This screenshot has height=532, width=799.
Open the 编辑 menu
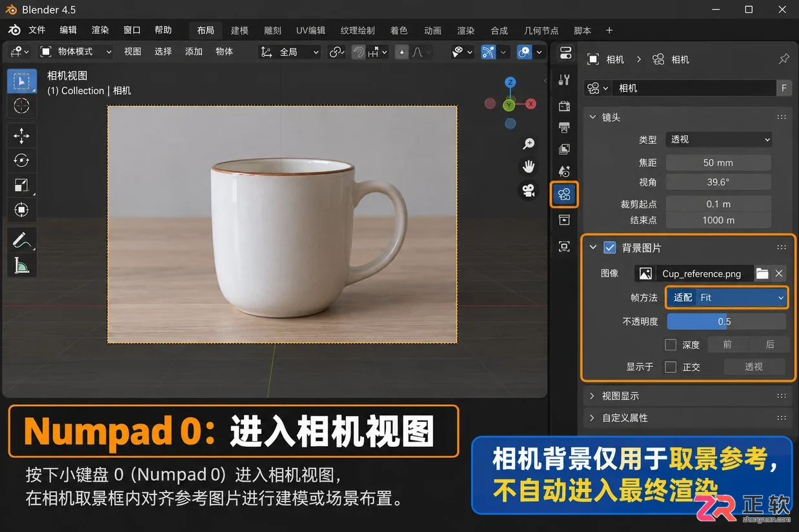(x=68, y=30)
